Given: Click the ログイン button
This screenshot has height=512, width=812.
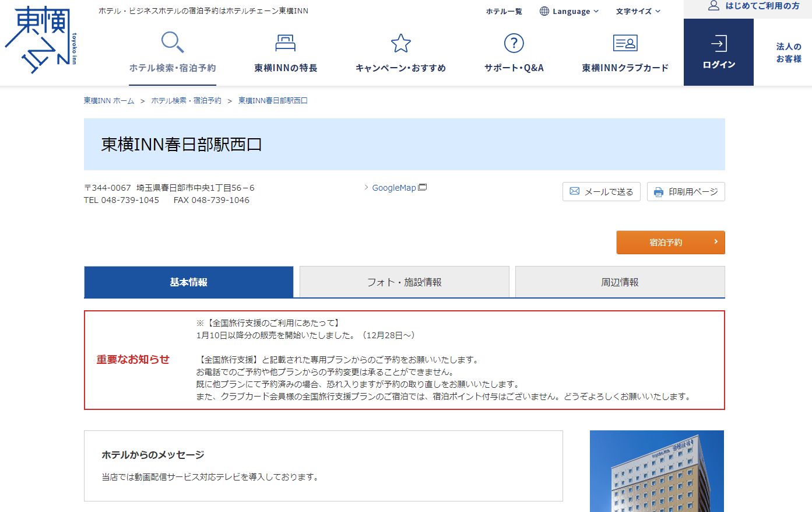Looking at the screenshot, I should click(x=719, y=52).
